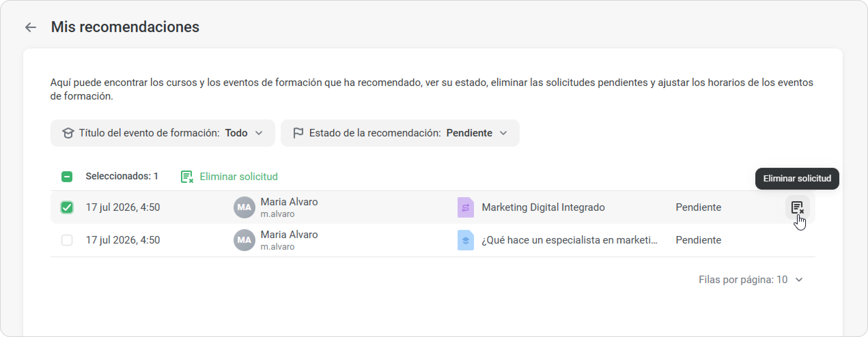Go back using the left arrow icon
This screenshot has height=337, width=868.
pyautogui.click(x=31, y=27)
